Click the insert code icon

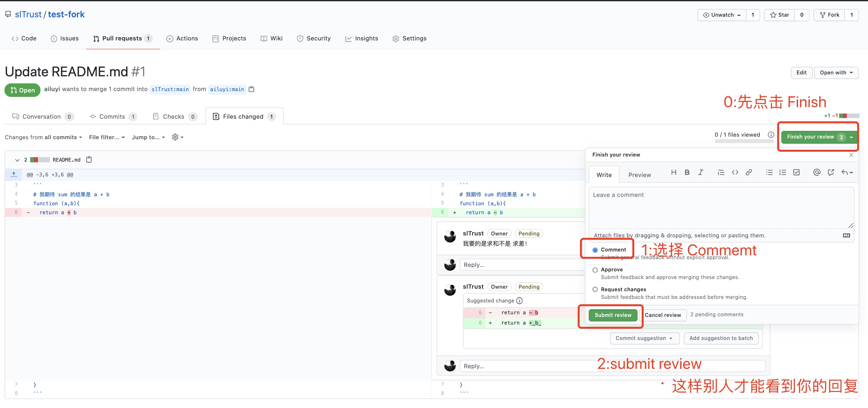(x=735, y=172)
